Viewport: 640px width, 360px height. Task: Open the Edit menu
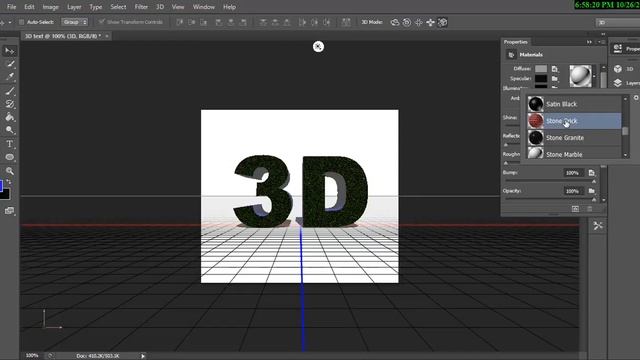pyautogui.click(x=29, y=7)
